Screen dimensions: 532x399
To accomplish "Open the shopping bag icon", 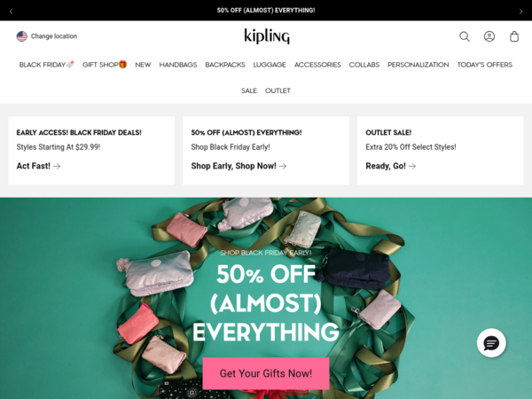I will click(x=514, y=36).
